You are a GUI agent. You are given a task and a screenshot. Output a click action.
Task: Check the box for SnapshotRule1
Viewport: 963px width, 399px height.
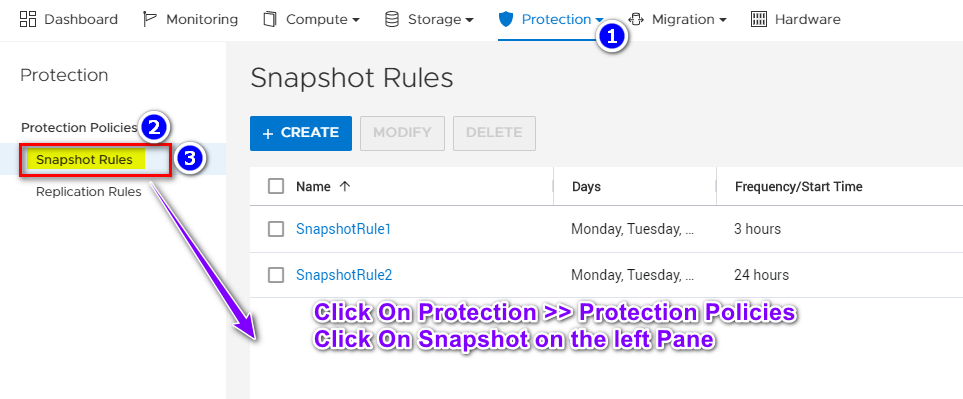pyautogui.click(x=276, y=229)
